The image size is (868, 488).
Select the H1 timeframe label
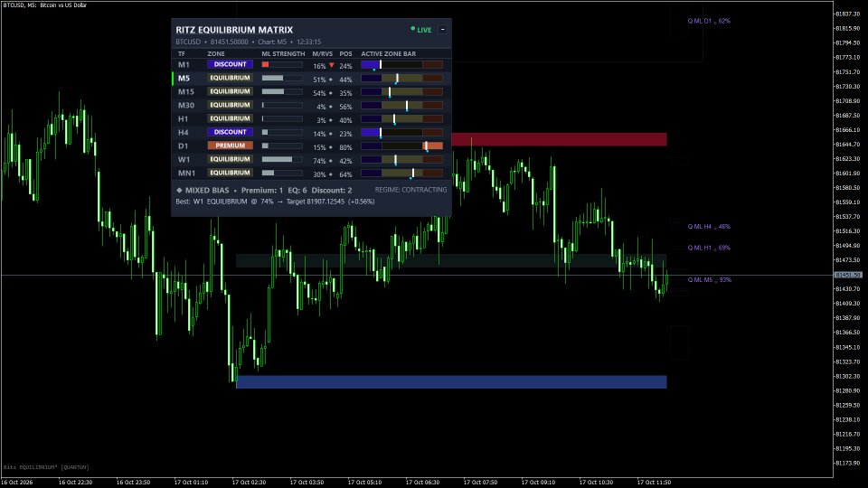(x=183, y=119)
